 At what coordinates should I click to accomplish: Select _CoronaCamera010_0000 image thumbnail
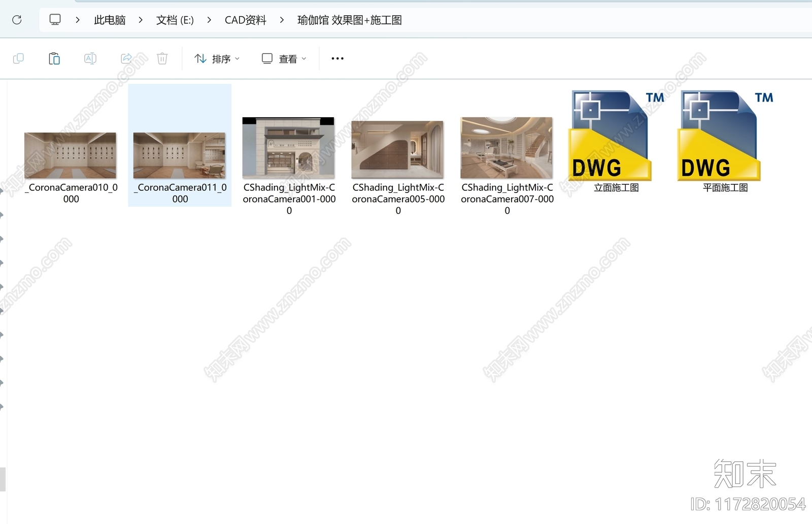pos(71,155)
